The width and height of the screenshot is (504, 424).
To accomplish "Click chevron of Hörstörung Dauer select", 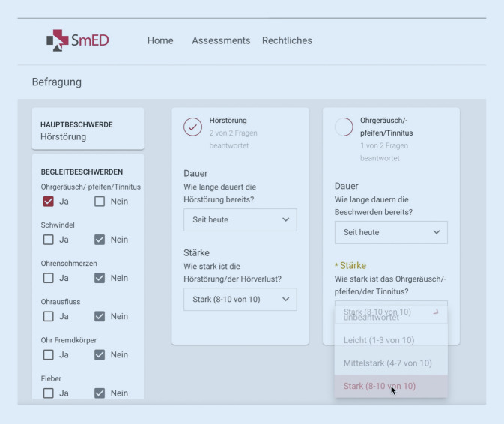I will click(286, 220).
